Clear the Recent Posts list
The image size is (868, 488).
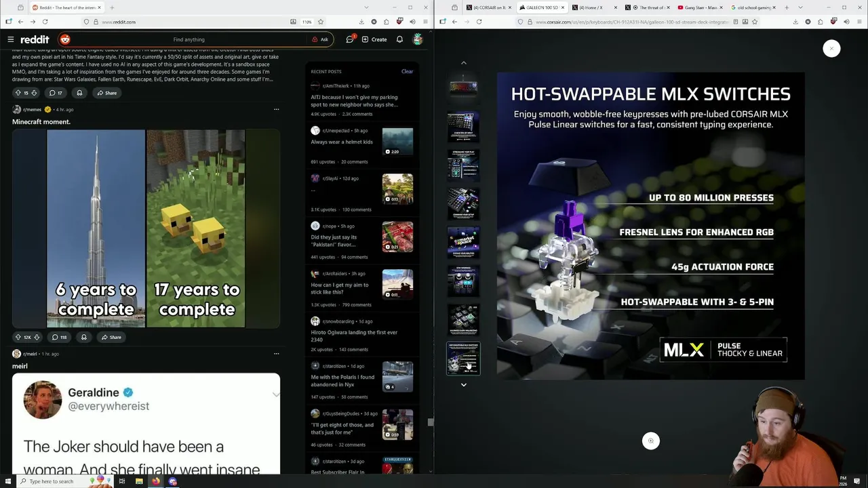tap(407, 71)
